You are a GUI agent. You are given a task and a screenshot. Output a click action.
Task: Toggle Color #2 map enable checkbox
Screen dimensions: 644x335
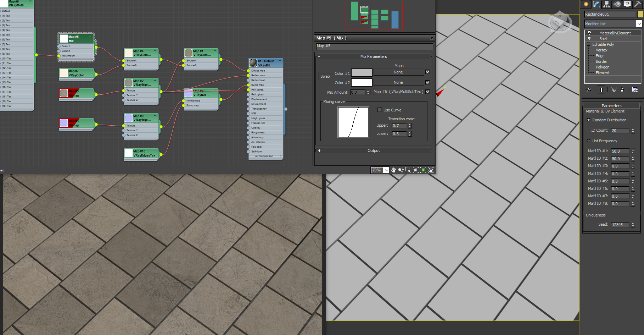click(427, 82)
